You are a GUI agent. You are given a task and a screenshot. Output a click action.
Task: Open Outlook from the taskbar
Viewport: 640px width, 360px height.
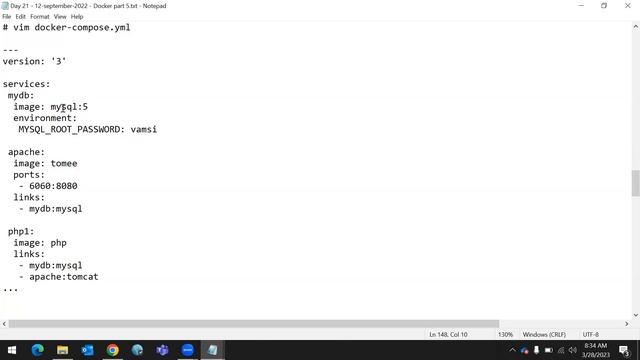tap(87, 350)
